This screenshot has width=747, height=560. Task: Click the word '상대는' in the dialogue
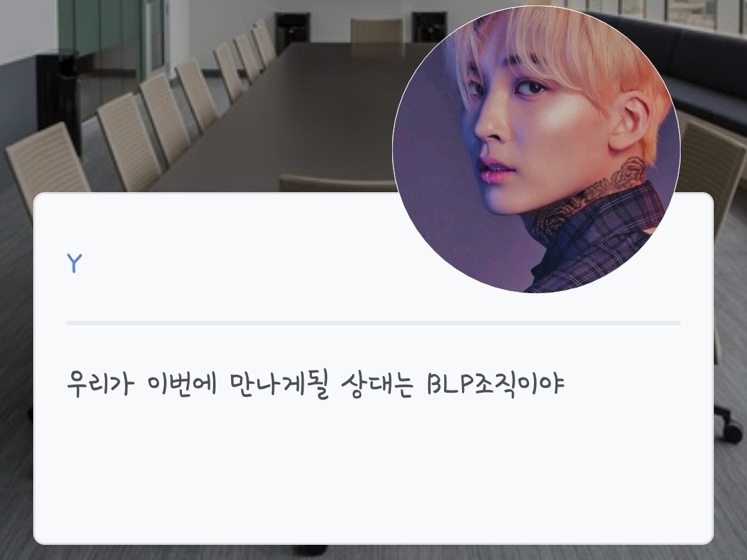[x=377, y=383]
